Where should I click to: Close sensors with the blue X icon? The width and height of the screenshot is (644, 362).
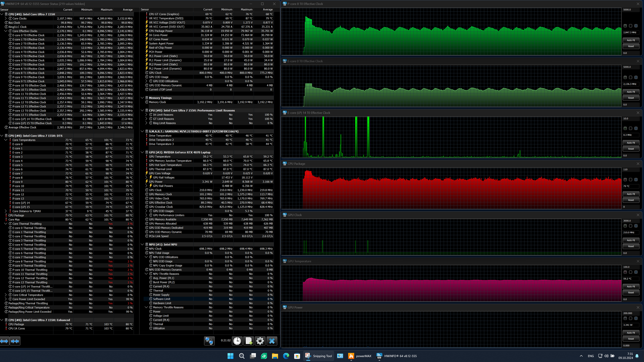pyautogui.click(x=272, y=341)
